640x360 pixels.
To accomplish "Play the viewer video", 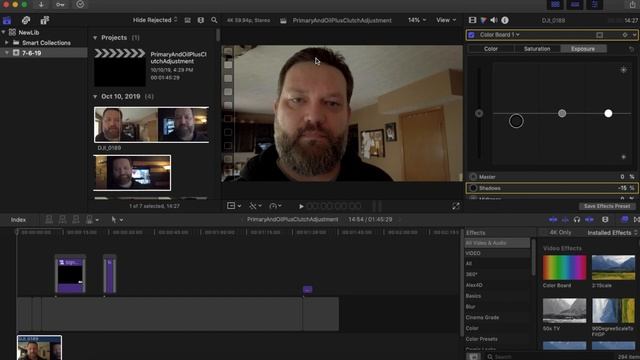I will [301, 206].
